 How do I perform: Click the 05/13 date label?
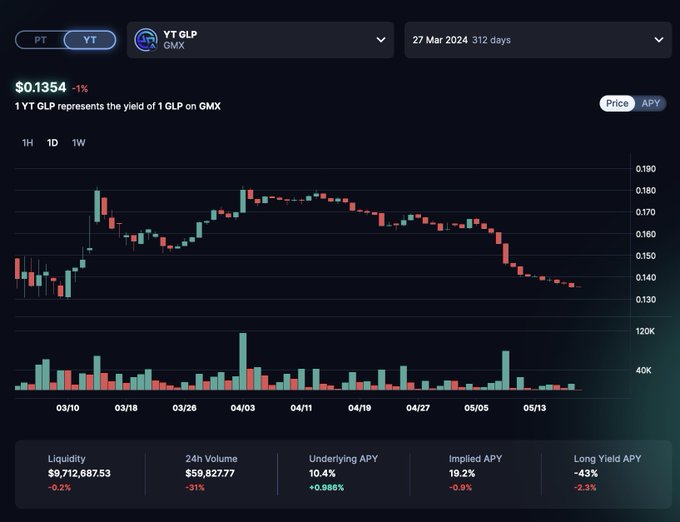[x=535, y=408]
